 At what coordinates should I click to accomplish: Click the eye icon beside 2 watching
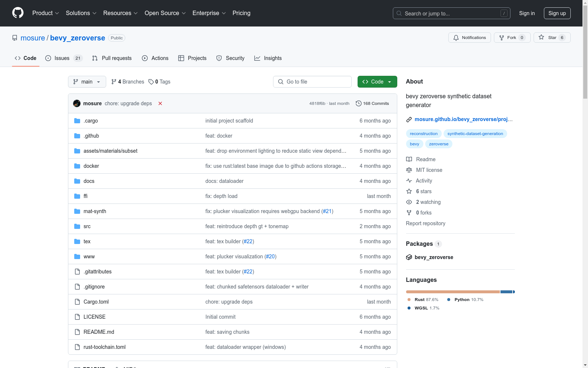click(x=409, y=202)
